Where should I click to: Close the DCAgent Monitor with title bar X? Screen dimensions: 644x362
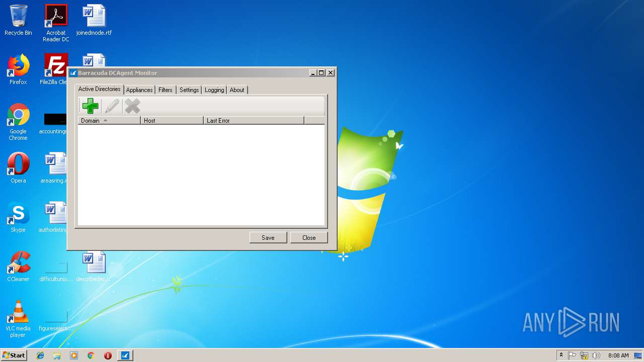[x=331, y=73]
